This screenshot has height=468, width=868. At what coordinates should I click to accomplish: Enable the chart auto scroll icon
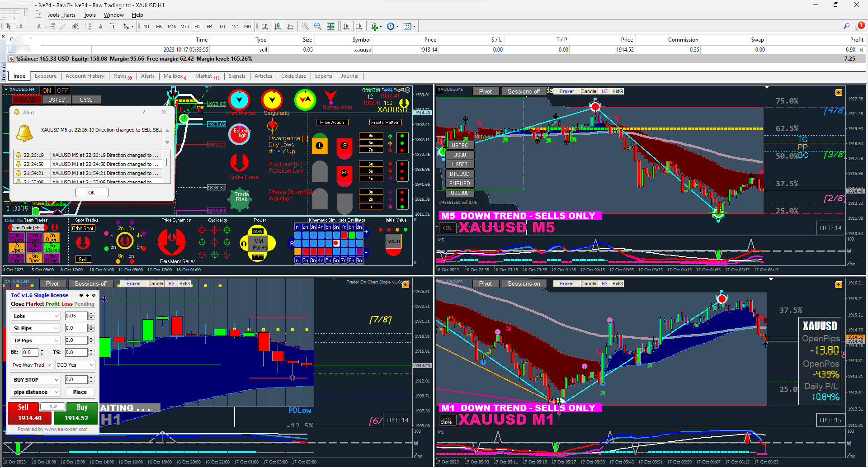(x=346, y=26)
